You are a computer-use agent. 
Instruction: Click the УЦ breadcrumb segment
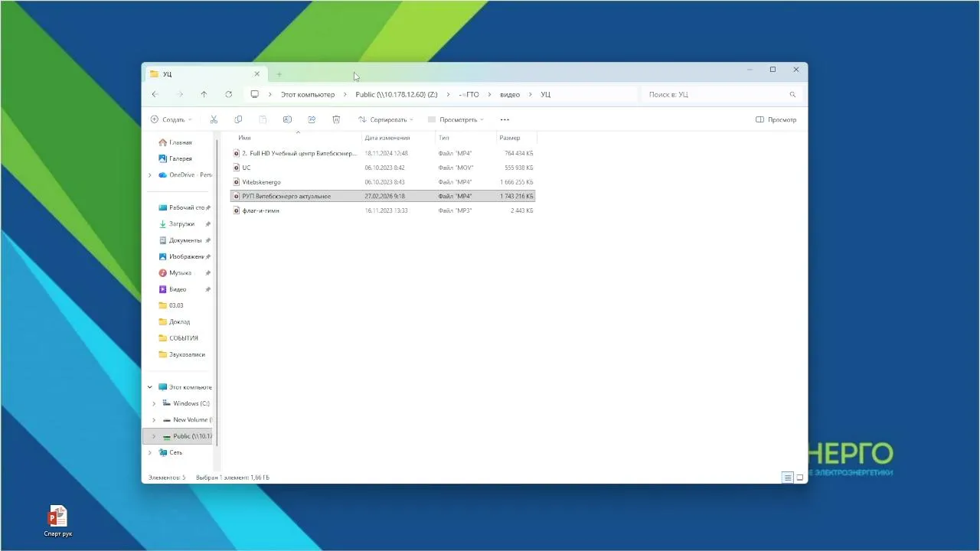pos(545,94)
